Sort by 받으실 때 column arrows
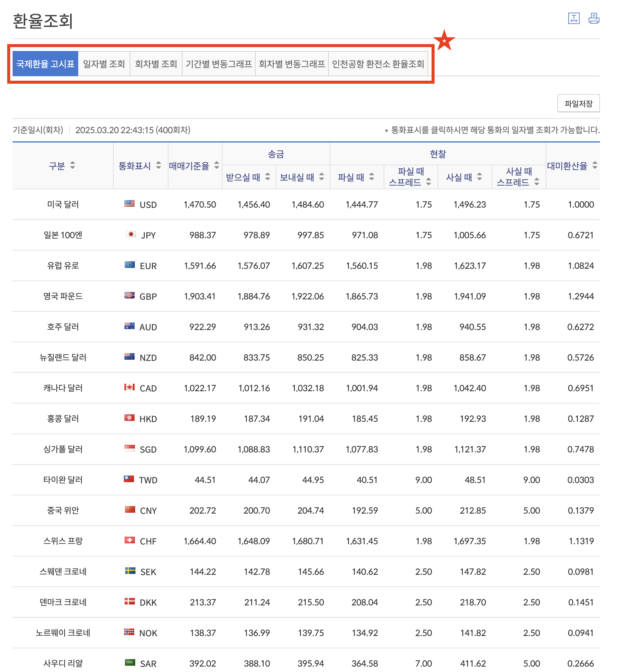Viewport: 618px width, 672px height. pos(268,176)
